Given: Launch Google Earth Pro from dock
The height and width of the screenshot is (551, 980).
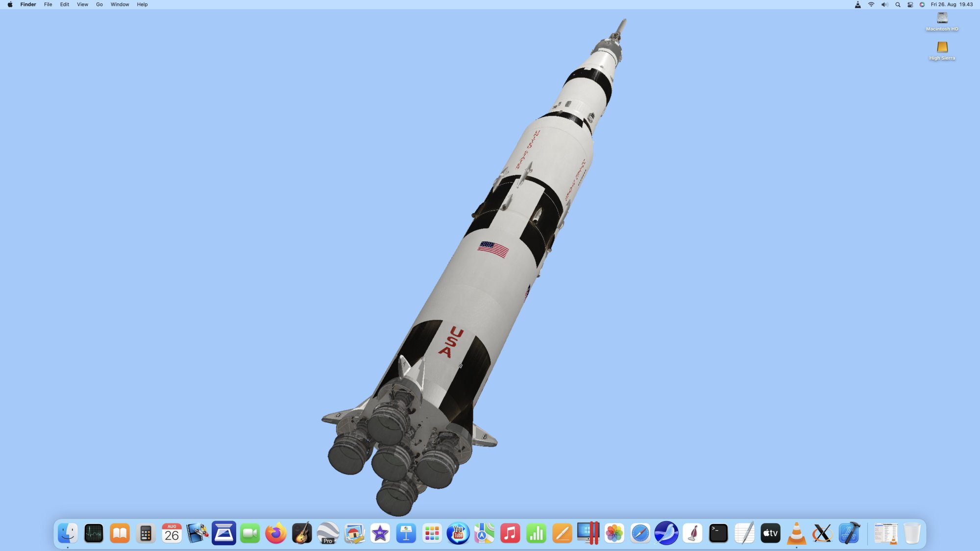Looking at the screenshot, I should 328,533.
